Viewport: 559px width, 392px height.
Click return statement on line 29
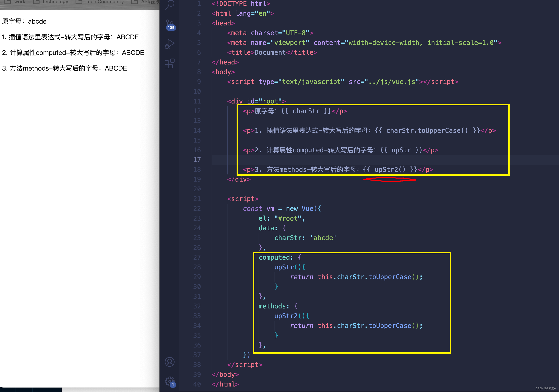356,277
